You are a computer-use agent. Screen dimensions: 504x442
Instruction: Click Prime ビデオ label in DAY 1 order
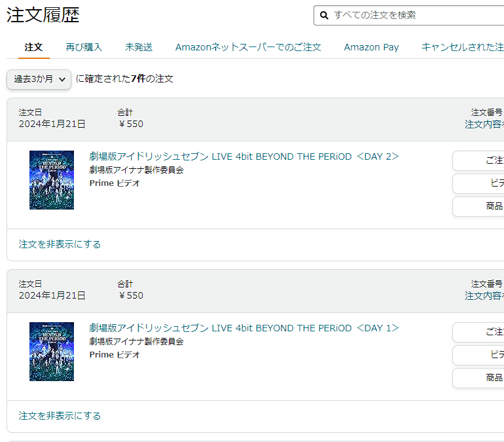115,355
